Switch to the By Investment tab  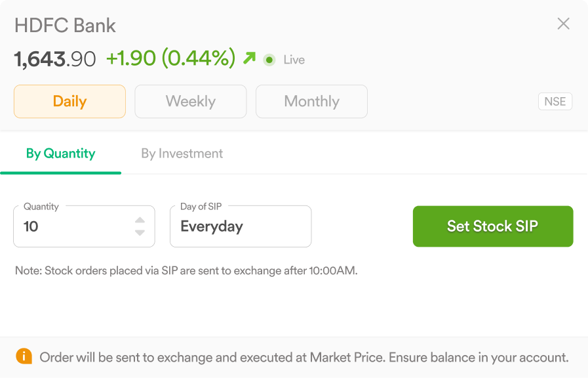pyautogui.click(x=182, y=154)
